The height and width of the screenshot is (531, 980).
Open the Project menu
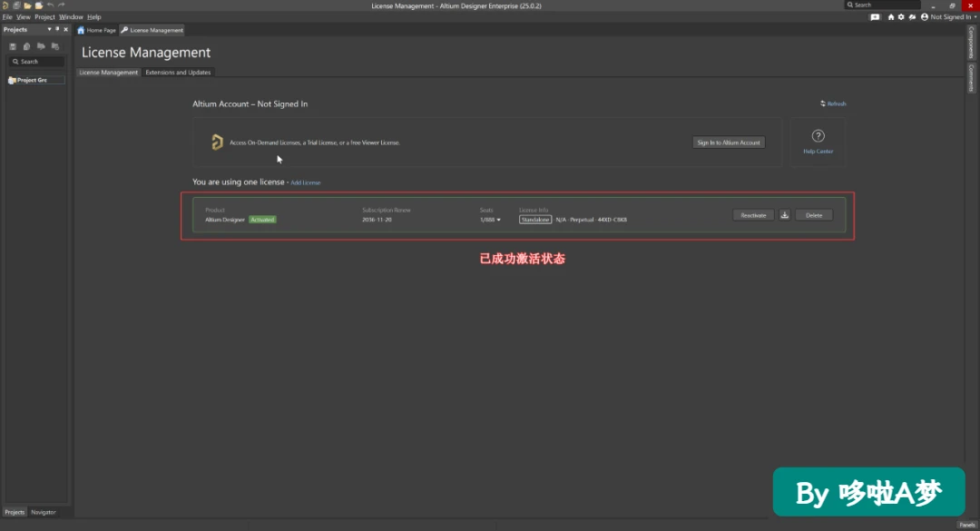pyautogui.click(x=44, y=17)
